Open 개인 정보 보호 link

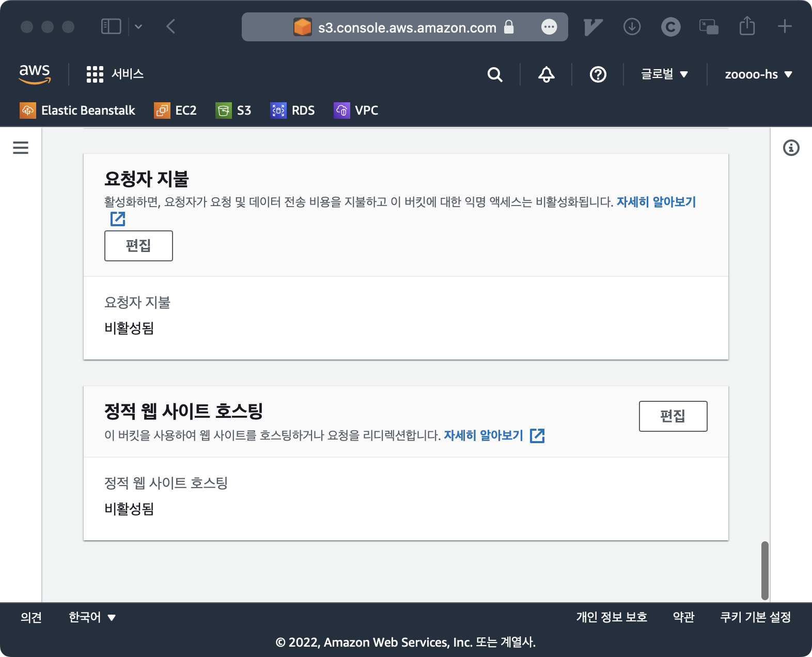click(x=612, y=617)
